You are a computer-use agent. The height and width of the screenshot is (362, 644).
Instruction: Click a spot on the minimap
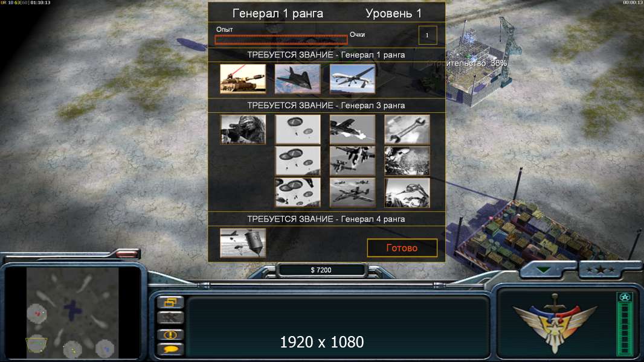click(72, 313)
